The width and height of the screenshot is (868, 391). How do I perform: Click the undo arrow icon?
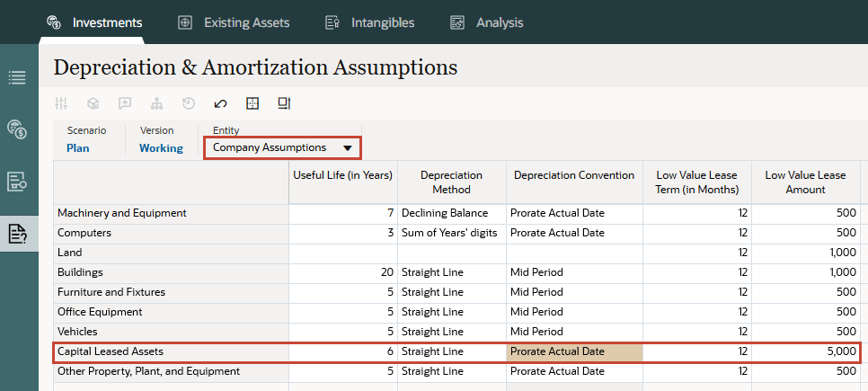tap(220, 103)
